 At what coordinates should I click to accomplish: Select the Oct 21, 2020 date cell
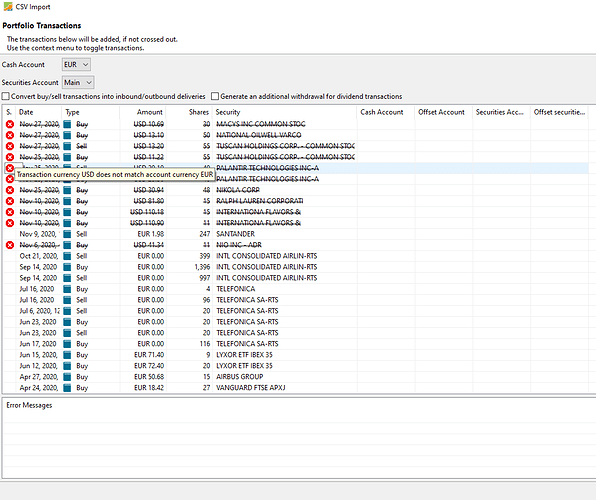pos(39,256)
